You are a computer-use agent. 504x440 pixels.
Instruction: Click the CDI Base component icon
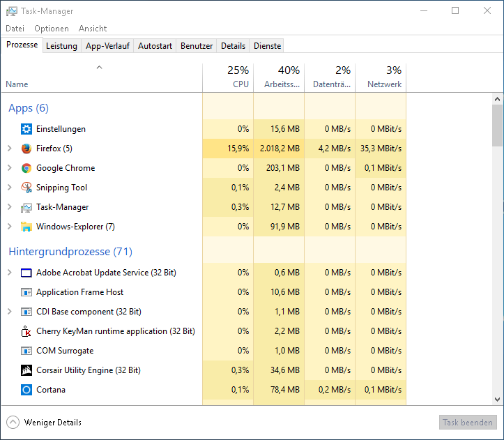[x=26, y=312]
